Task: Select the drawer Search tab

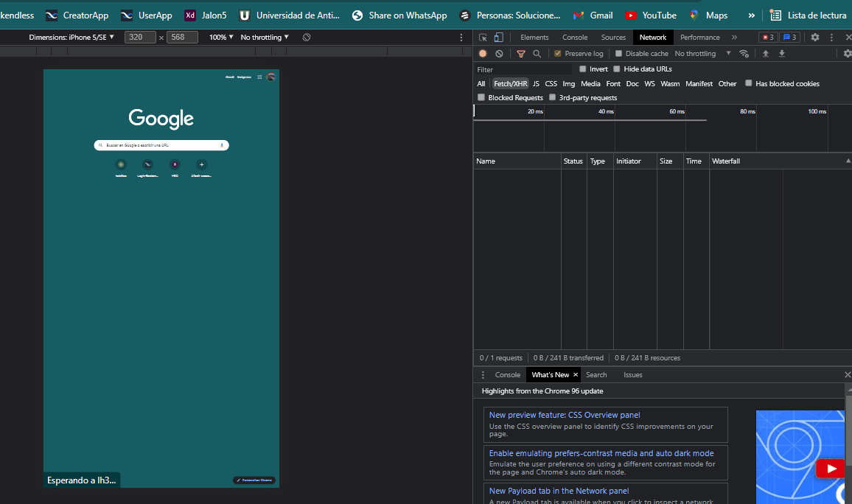Action: coord(596,375)
